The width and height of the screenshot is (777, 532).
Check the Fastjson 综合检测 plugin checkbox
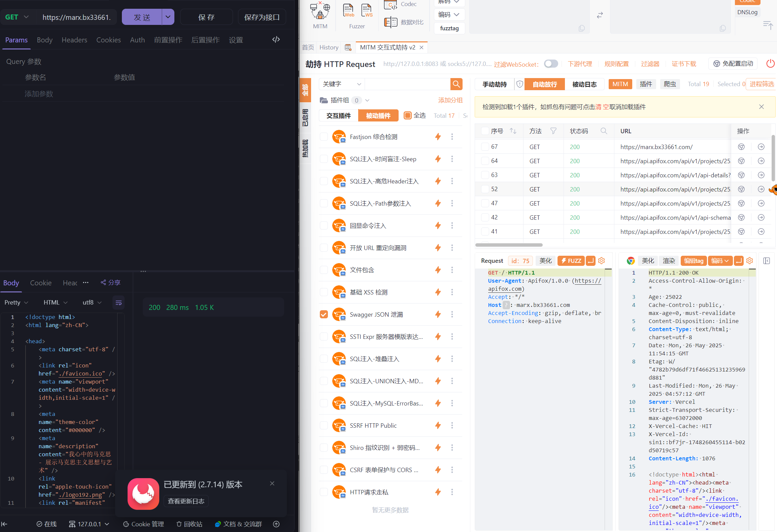(324, 137)
